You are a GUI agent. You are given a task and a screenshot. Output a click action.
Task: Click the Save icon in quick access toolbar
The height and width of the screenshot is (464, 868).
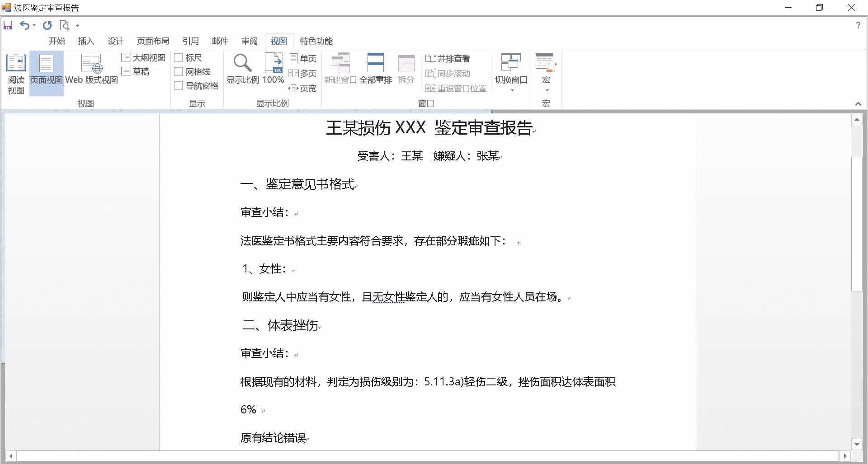pyautogui.click(x=8, y=25)
